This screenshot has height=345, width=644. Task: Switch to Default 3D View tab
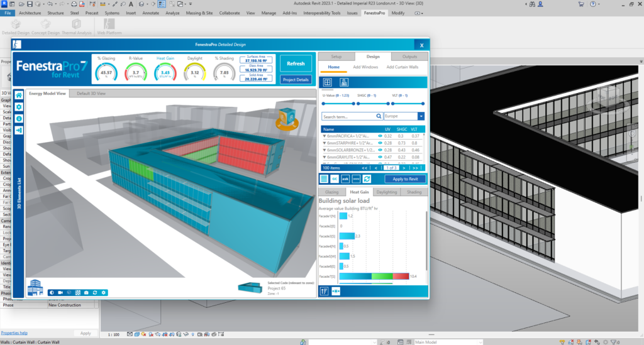coord(91,94)
